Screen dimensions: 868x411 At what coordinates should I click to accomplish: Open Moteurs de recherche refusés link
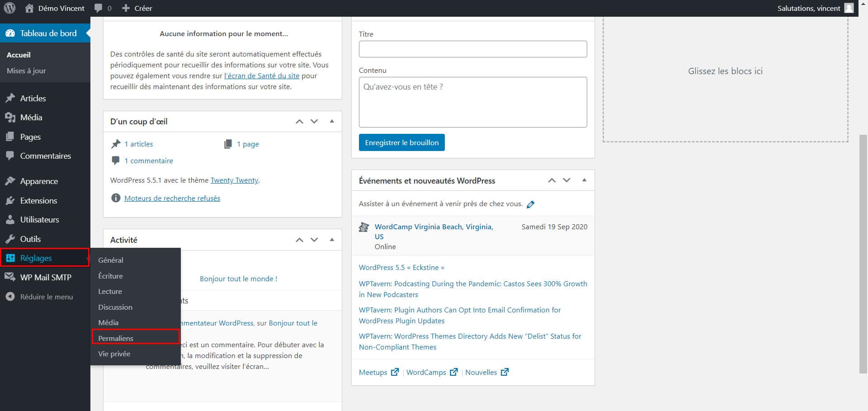172,198
